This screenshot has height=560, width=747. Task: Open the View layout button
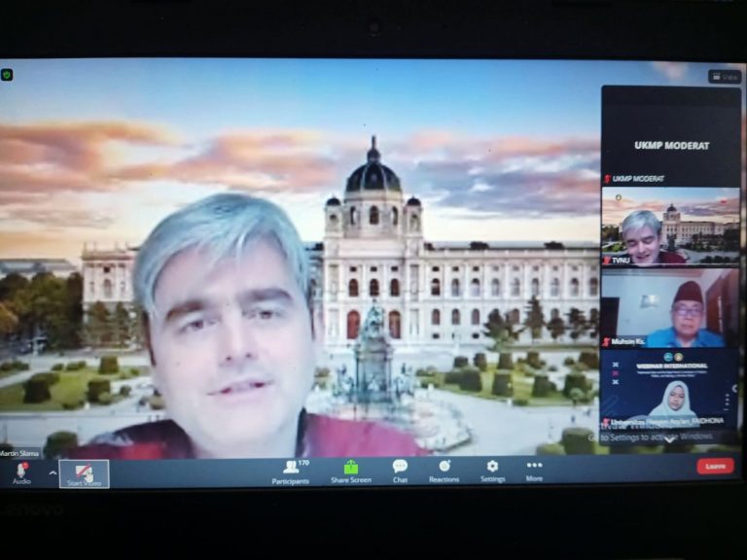725,76
